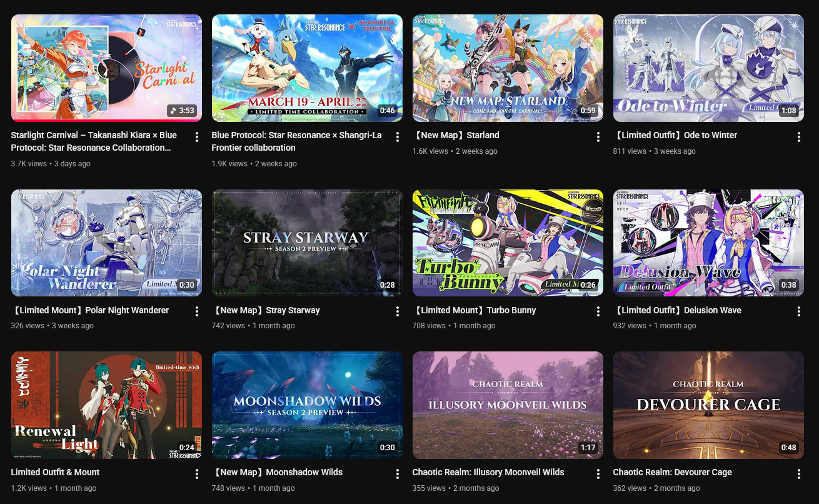819x504 pixels.
Task: Click the Chaotic Realm: Devourer Cage title
Action: [673, 472]
